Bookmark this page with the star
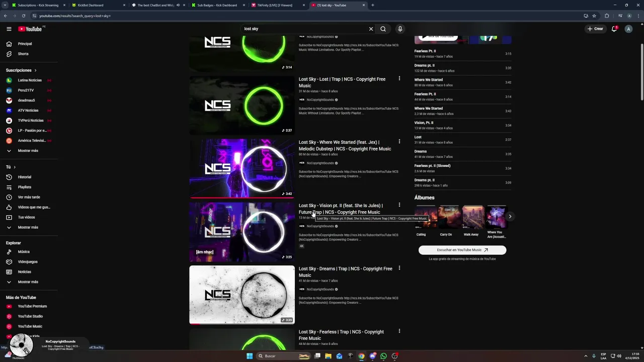 tap(594, 16)
